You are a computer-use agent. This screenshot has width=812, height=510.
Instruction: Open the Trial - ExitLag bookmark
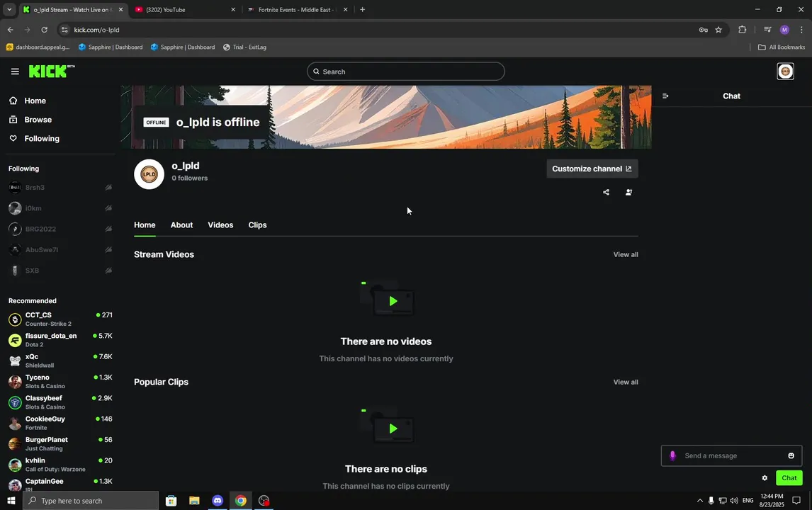[x=244, y=47]
